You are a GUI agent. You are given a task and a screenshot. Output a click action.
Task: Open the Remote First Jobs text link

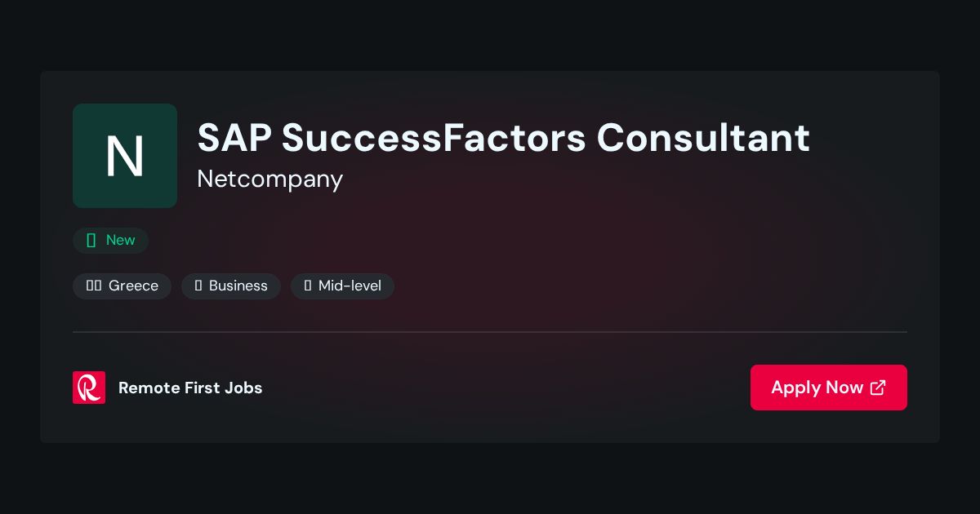click(190, 388)
